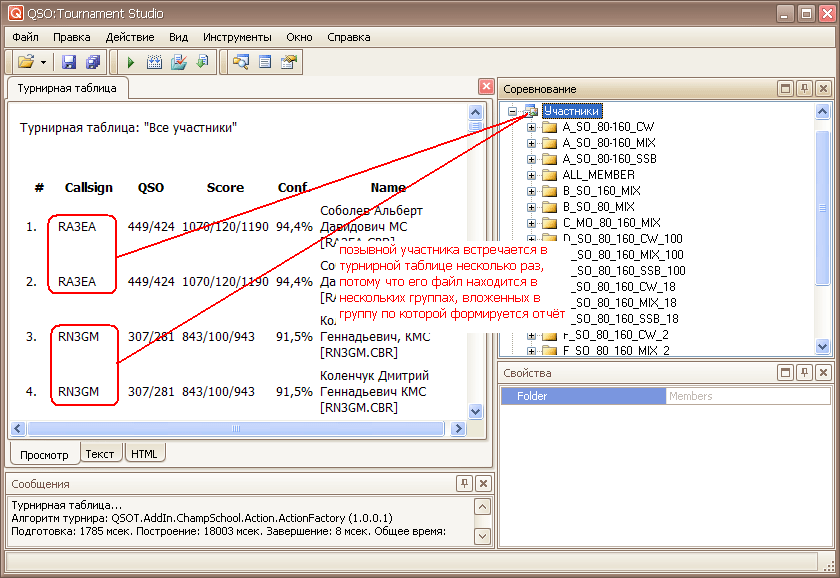Toggle pin on Соревнование panel
Image resolution: width=840 pixels, height=578 pixels.
pyautogui.click(x=804, y=89)
